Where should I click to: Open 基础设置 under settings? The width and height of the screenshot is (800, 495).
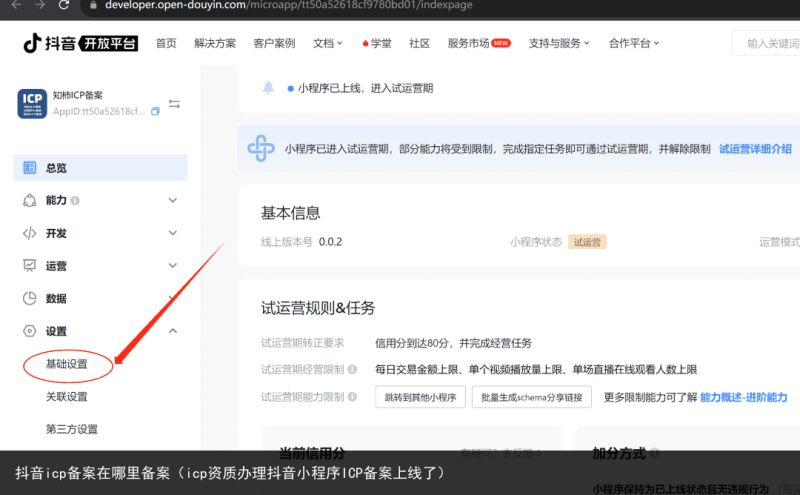[x=67, y=364]
